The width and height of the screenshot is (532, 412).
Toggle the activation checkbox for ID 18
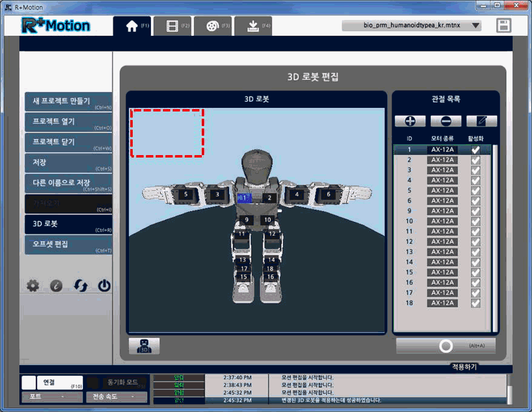point(476,303)
